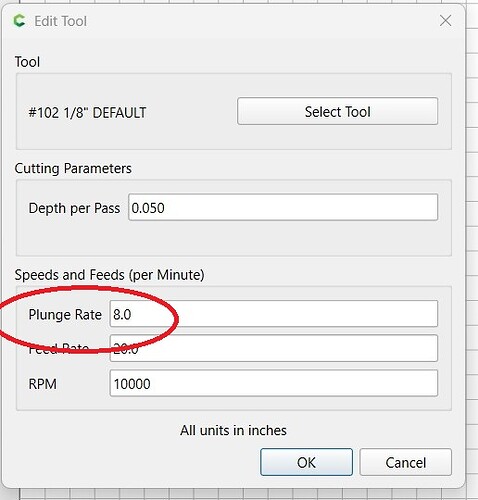Click into the Plunge Rate field
This screenshot has height=500, width=478.
(x=273, y=314)
